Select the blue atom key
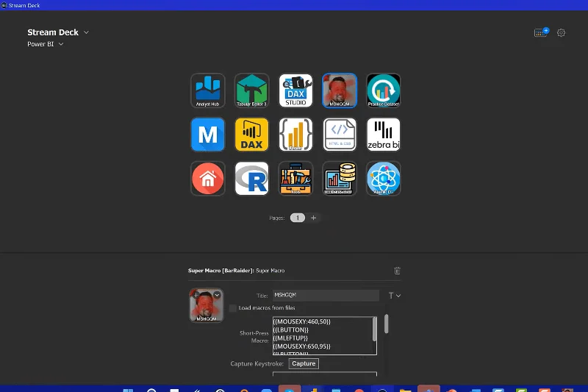The width and height of the screenshot is (588, 392). coord(383,179)
